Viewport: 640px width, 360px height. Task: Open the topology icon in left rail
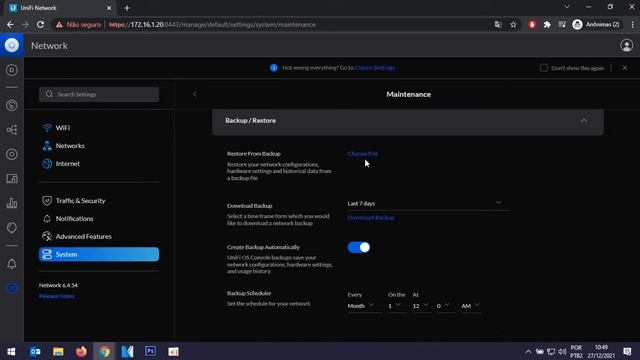pos(12,130)
